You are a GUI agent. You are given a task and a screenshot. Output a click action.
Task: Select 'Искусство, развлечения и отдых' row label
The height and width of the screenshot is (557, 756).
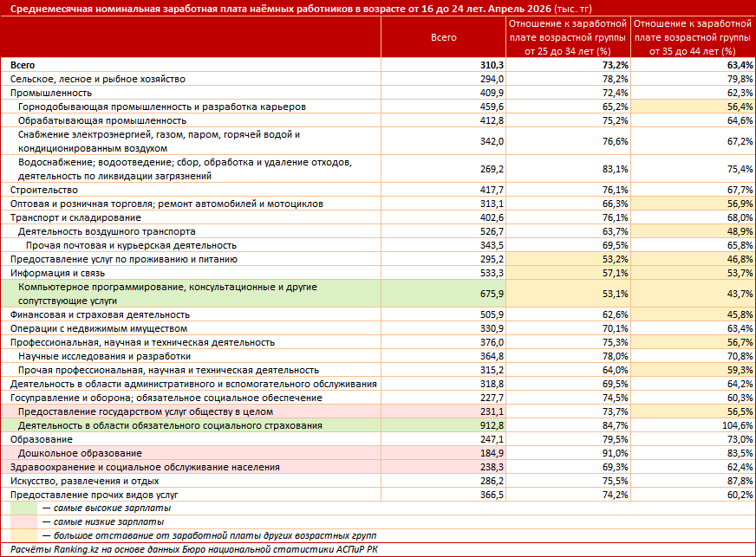click(84, 482)
